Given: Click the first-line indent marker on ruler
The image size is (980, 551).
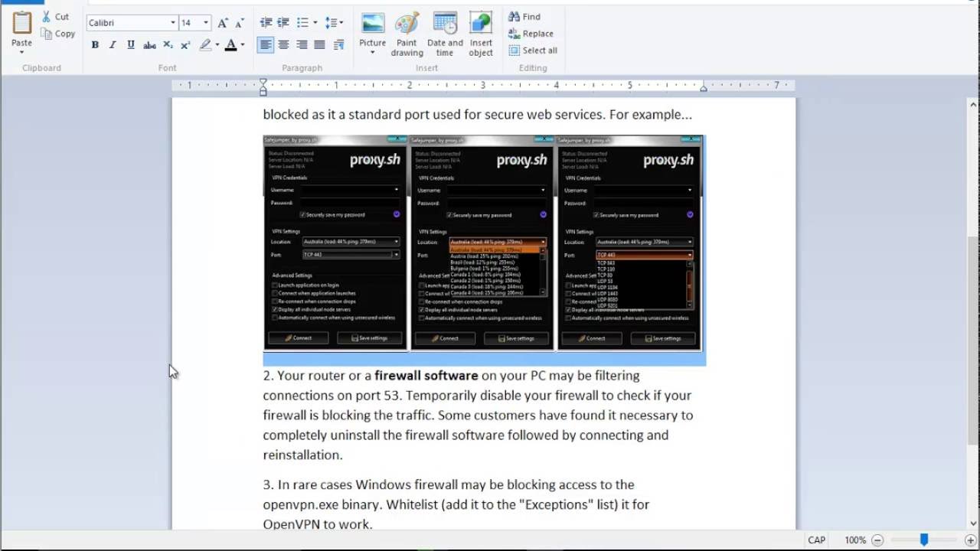Looking at the screenshot, I should 263,82.
